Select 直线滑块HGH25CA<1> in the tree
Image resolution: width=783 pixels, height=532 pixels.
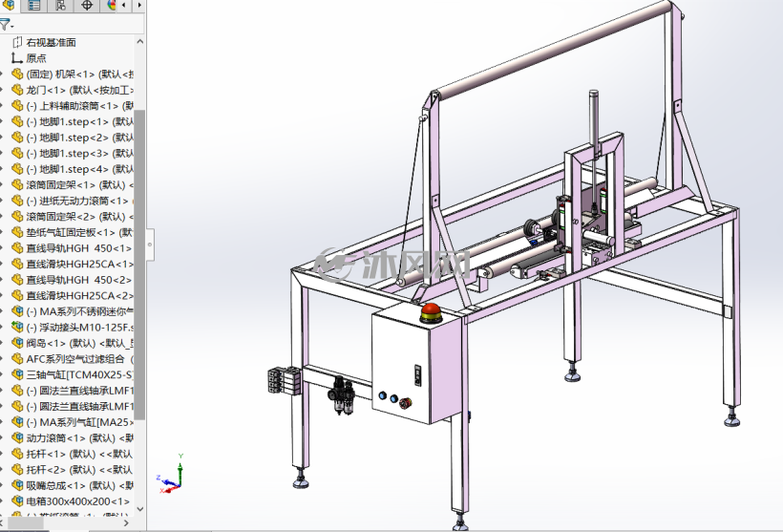click(x=73, y=264)
